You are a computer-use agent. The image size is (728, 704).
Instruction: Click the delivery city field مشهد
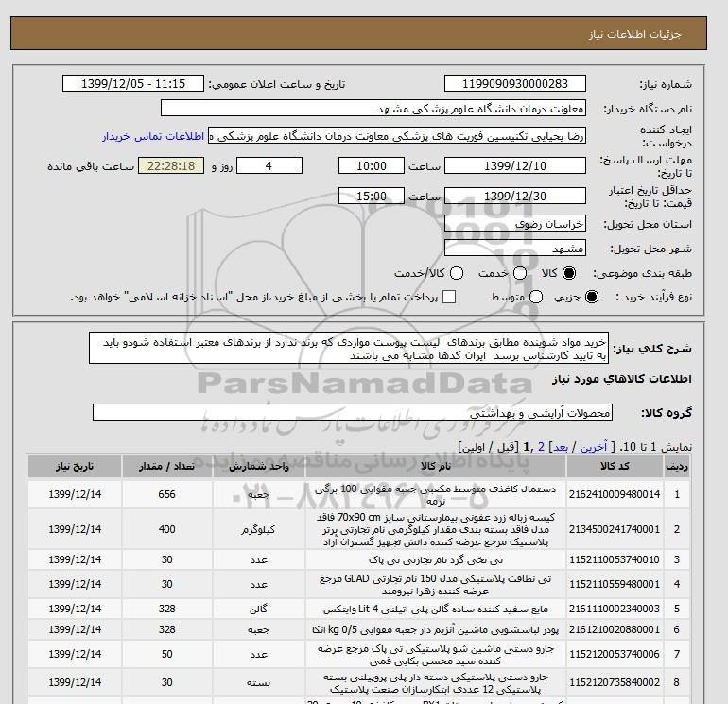515,248
